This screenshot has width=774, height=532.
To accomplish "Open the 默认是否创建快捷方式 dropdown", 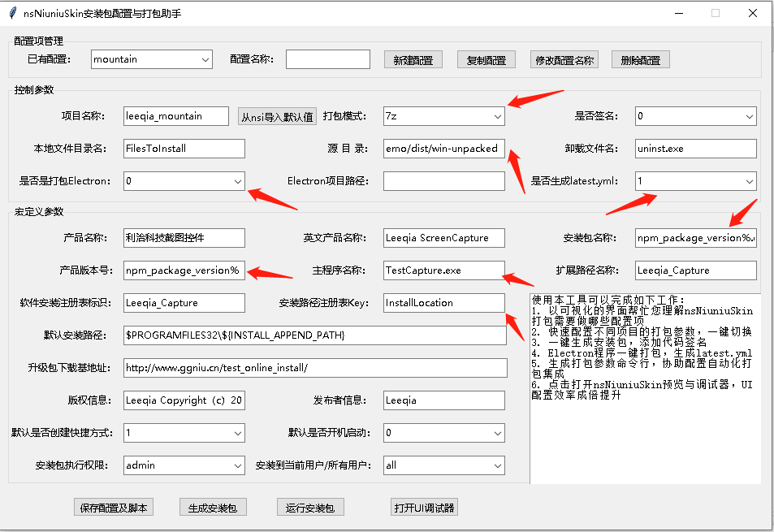I will pos(184,433).
